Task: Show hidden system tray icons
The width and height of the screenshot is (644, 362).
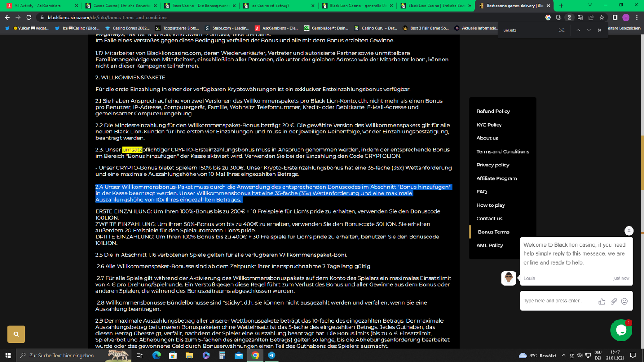Action: click(564, 355)
